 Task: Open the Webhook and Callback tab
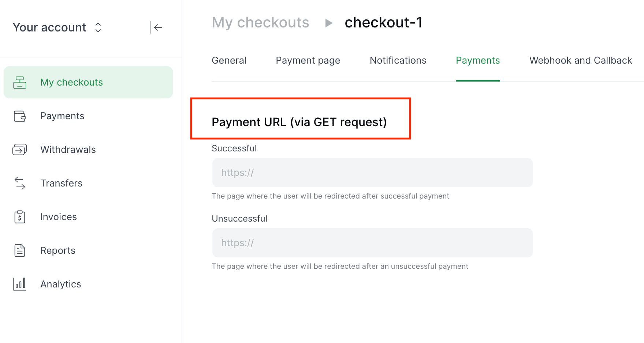(580, 60)
